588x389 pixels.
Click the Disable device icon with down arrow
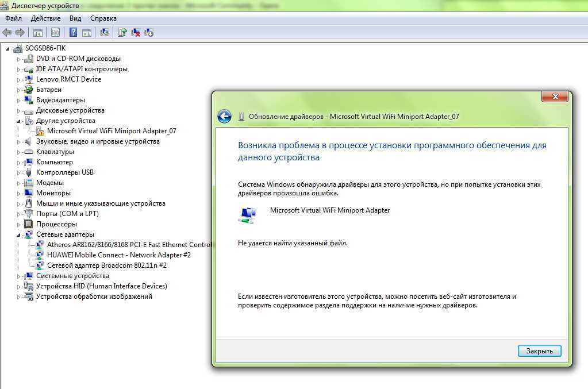click(149, 33)
